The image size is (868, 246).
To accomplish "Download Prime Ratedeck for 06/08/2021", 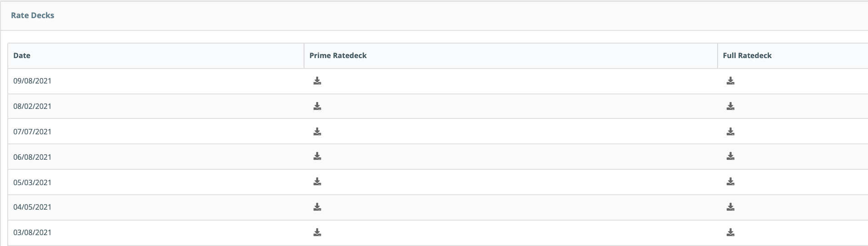I will (317, 156).
